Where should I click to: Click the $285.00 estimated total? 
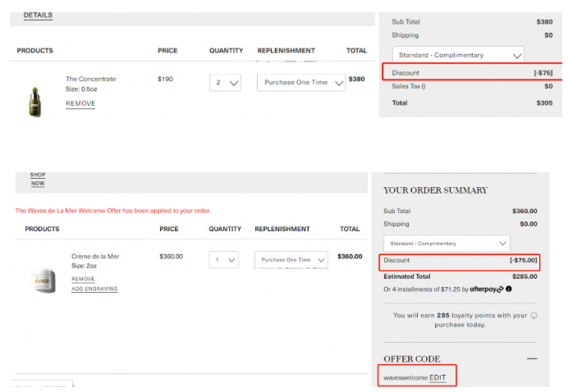coord(524,276)
